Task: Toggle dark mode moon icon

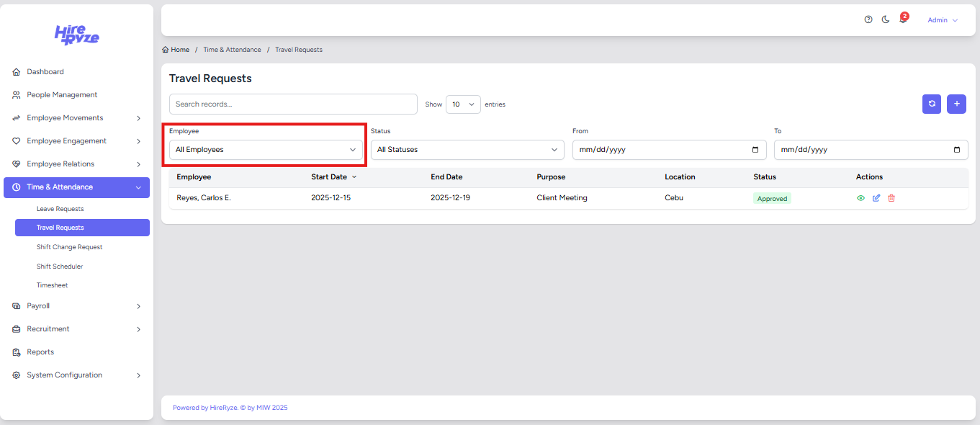Action: click(886, 20)
